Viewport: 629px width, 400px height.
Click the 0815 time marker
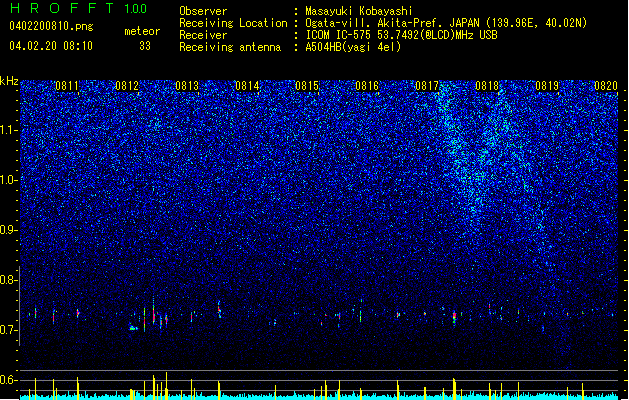click(x=307, y=86)
